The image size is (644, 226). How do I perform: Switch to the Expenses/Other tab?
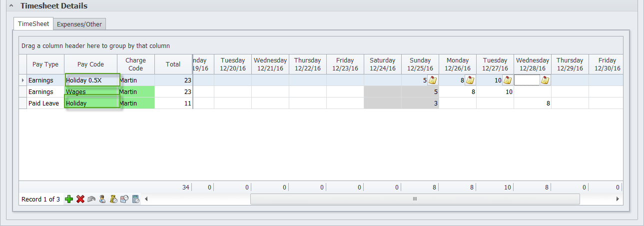pos(79,24)
